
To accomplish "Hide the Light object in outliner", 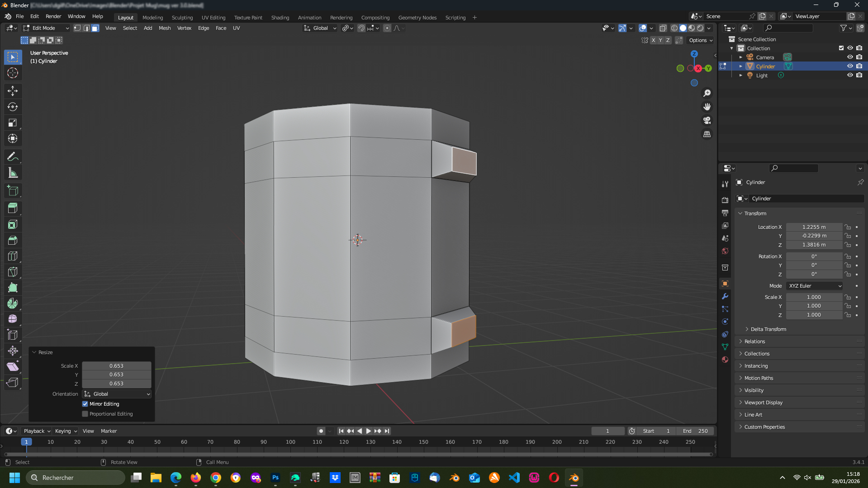I will pyautogui.click(x=850, y=75).
